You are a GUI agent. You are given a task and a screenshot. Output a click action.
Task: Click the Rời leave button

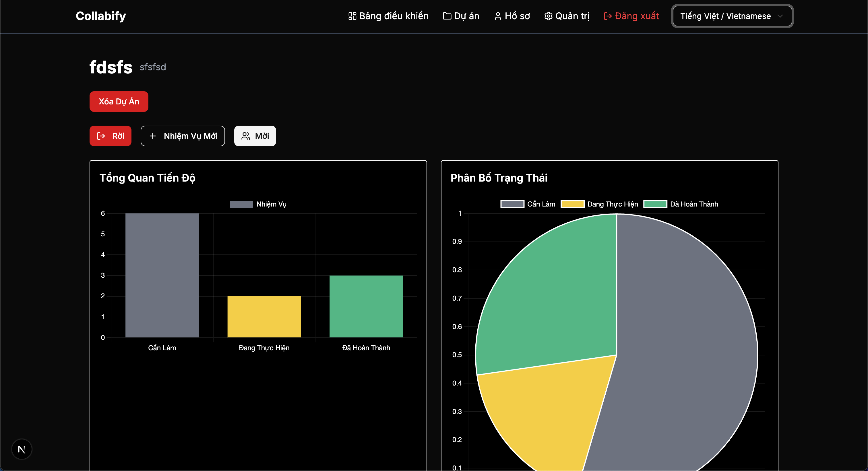111,136
